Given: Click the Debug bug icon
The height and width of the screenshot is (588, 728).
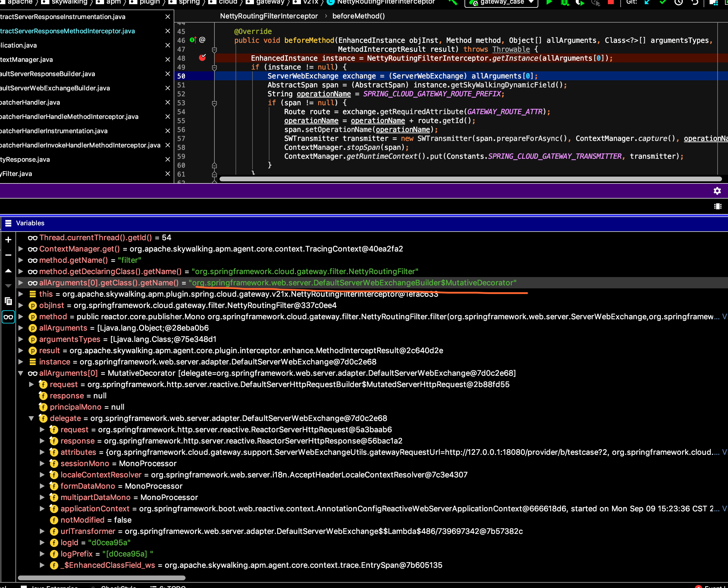Looking at the screenshot, I should 564,2.
